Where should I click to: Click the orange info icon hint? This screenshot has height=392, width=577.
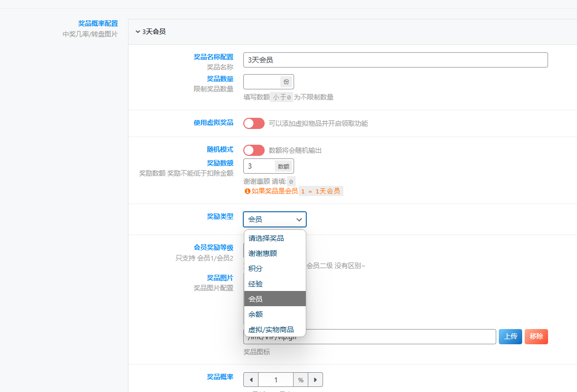(247, 191)
